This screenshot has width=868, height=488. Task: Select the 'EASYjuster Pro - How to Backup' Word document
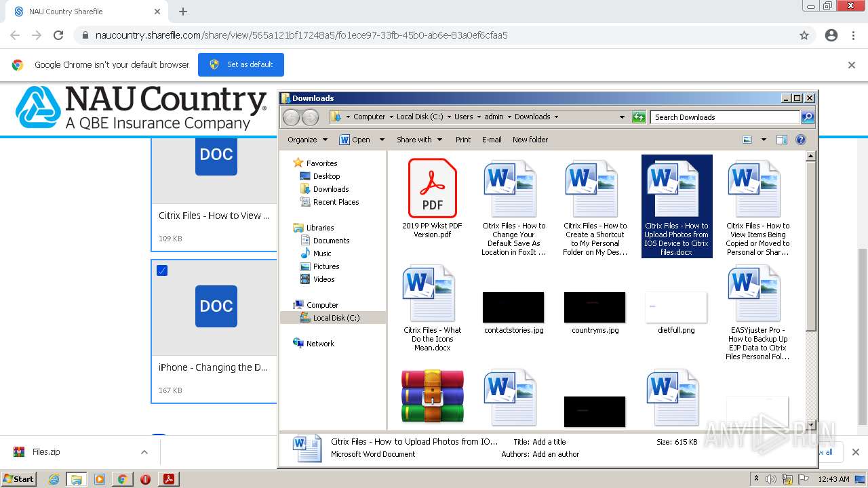[x=757, y=312]
